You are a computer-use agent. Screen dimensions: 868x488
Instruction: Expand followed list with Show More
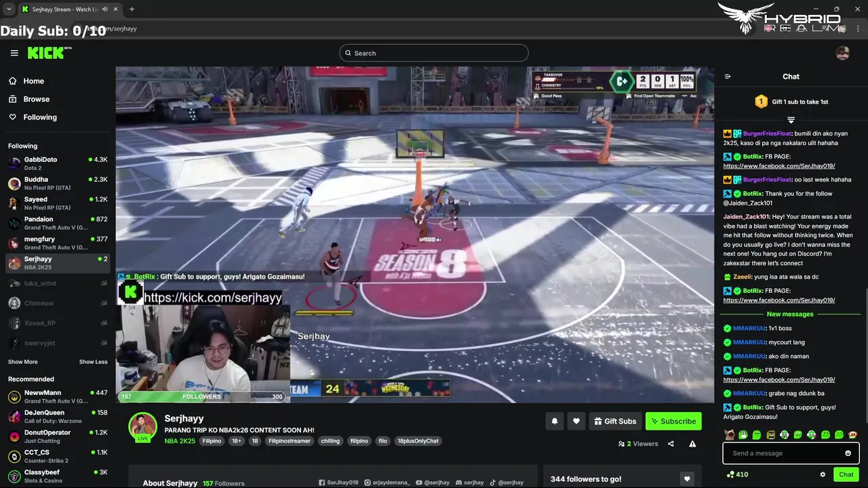22,362
